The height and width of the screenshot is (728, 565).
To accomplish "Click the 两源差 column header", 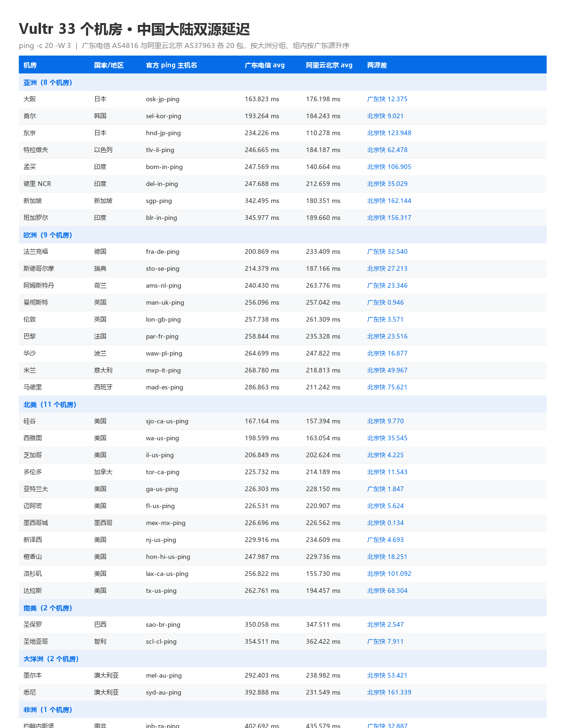I will click(377, 65).
